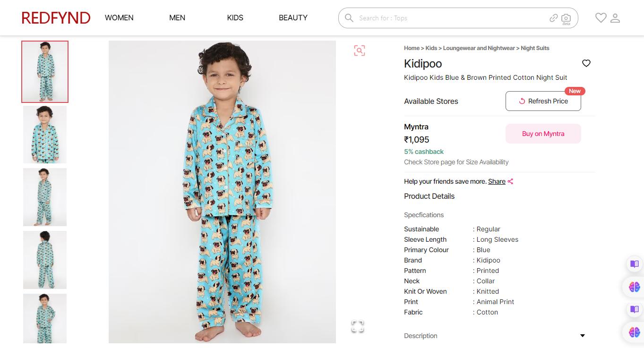
Task: Follow the Night Suits breadcrumb link
Action: pos(535,48)
